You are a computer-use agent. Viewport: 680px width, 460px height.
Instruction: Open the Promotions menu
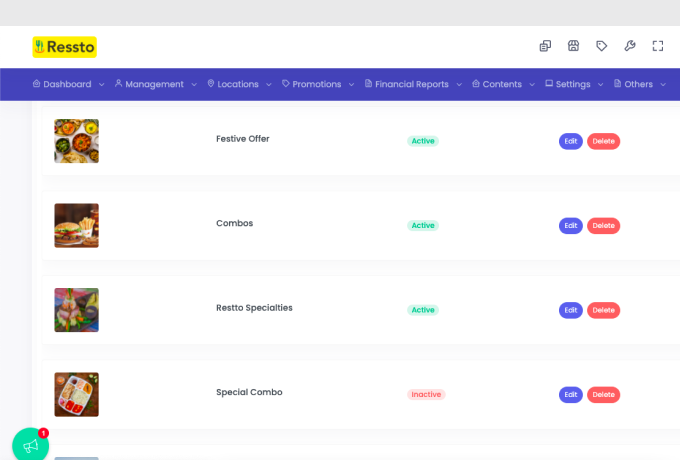(x=318, y=84)
